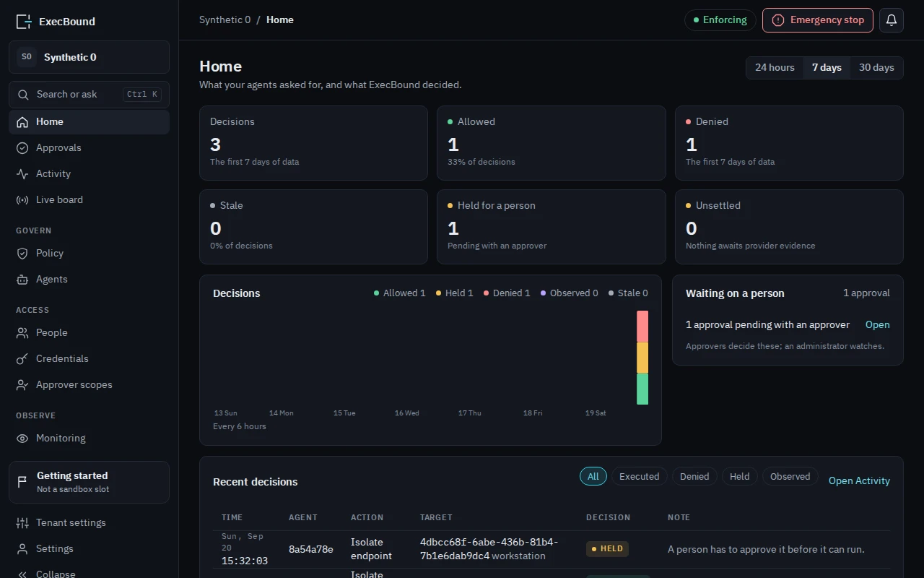The width and height of the screenshot is (924, 578).
Task: Filter recent decisions by Held
Action: 739,476
